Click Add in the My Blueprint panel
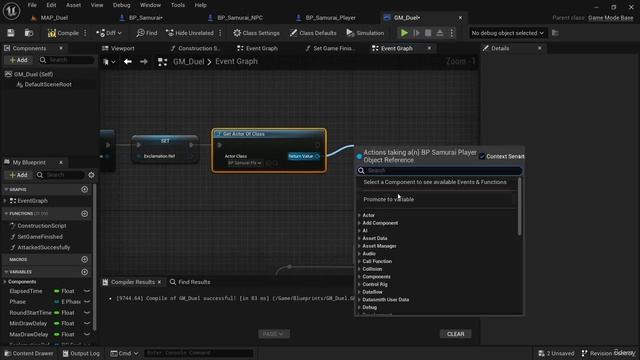Viewport: 640px width, 360px height. pos(19,175)
